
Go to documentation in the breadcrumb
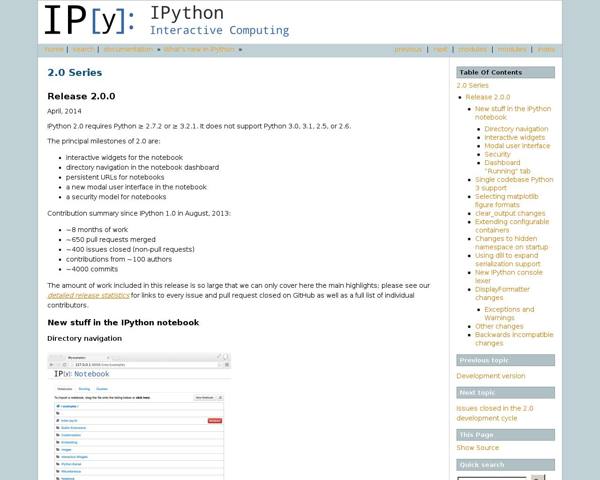128,49
